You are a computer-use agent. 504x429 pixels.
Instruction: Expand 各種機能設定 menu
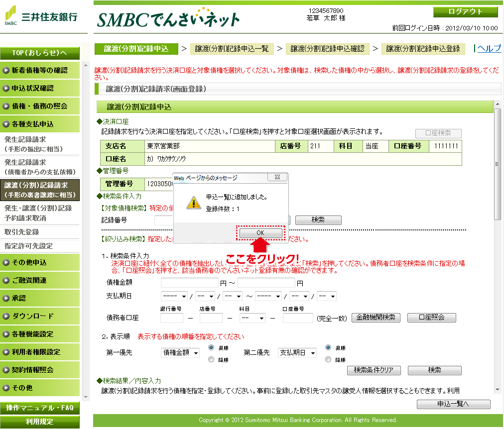(x=40, y=334)
